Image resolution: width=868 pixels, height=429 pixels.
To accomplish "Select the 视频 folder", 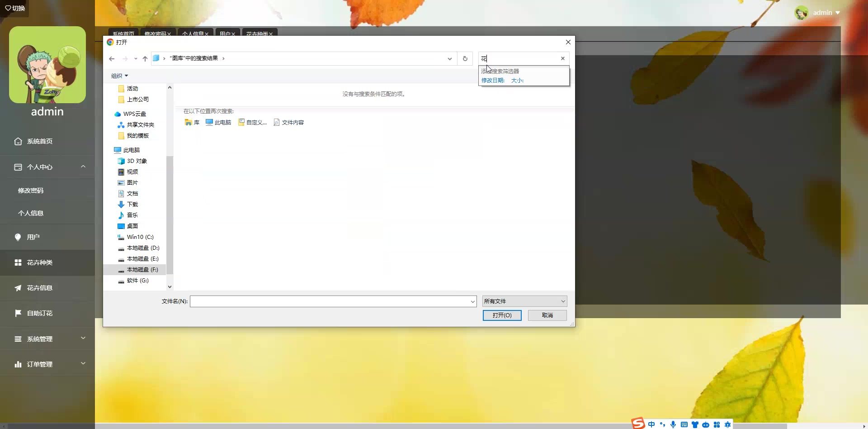I will pos(127,172).
